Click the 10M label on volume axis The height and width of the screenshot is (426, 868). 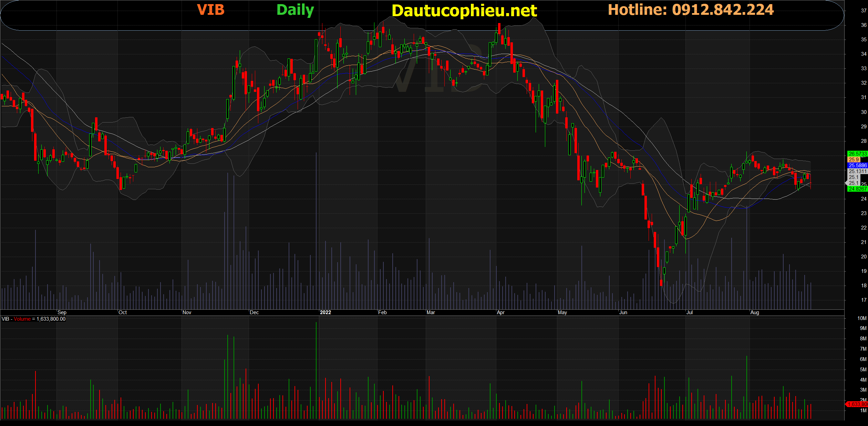(861, 318)
